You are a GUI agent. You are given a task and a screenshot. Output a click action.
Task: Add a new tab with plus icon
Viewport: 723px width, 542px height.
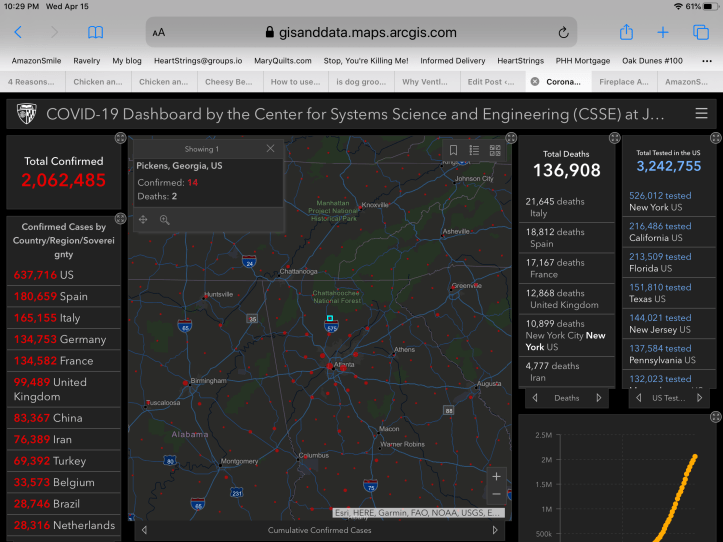tap(663, 32)
